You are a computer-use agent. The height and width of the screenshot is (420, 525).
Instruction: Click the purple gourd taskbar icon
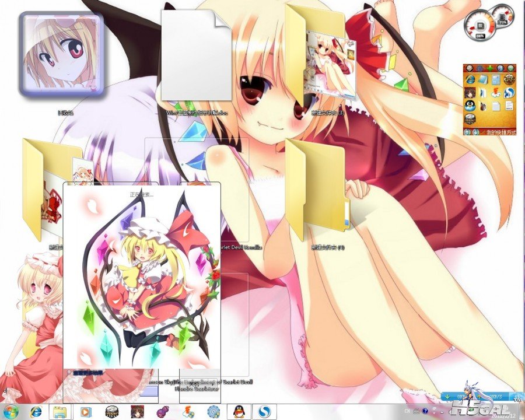(163, 411)
